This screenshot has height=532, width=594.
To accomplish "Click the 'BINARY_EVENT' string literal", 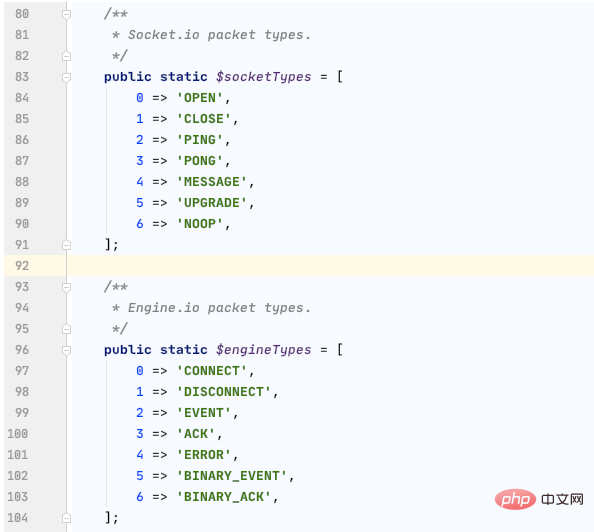I will [232, 476].
